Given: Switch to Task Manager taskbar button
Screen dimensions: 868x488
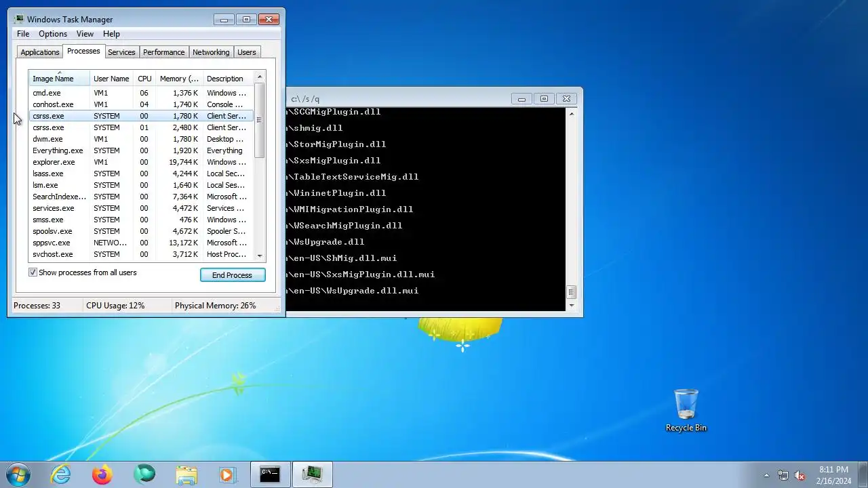Looking at the screenshot, I should [312, 474].
